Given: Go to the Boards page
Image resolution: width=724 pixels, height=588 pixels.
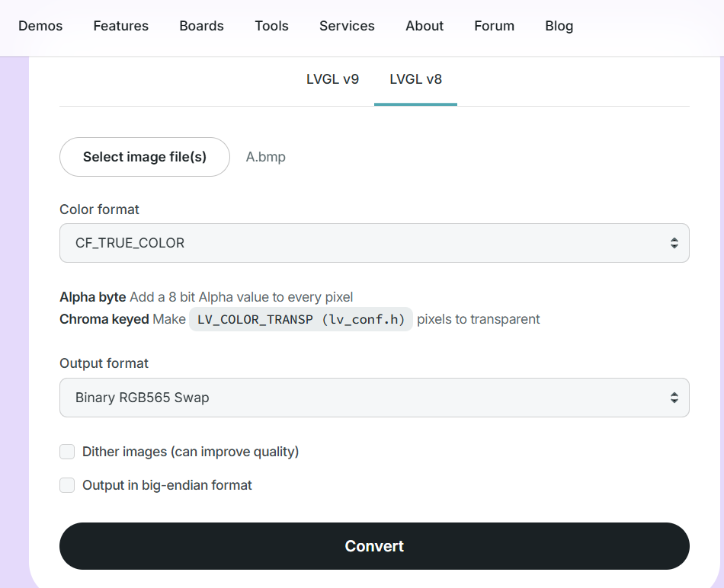Looking at the screenshot, I should pos(201,26).
